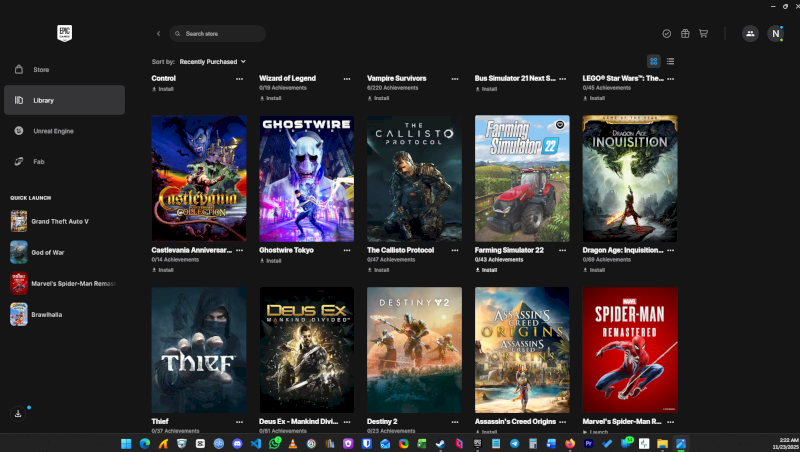Switch to list view
Image resolution: width=800 pixels, height=452 pixels.
[x=670, y=61]
